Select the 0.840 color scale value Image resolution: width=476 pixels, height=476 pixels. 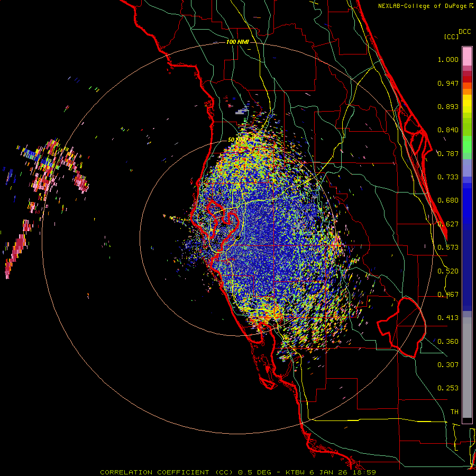(x=448, y=130)
